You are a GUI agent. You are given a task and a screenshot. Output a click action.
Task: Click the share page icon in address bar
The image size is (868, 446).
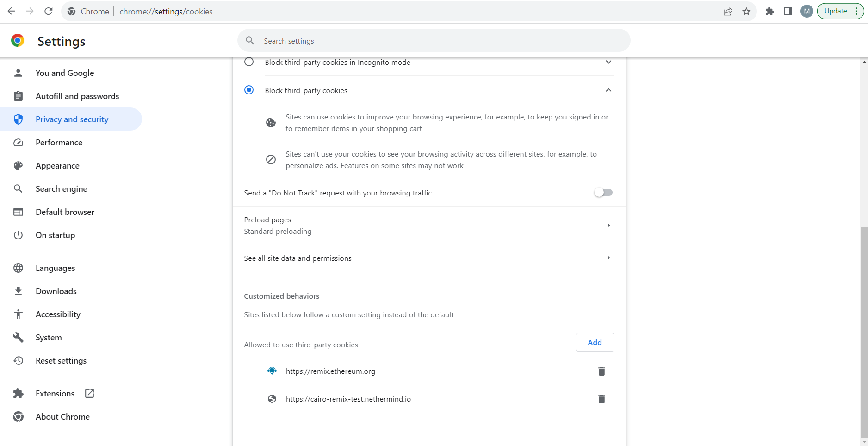pos(728,12)
